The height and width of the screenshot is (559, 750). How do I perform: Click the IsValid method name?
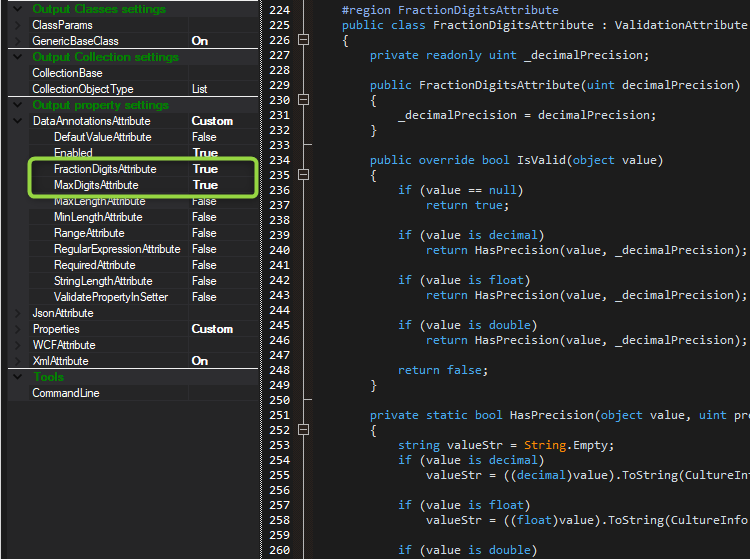point(541,160)
